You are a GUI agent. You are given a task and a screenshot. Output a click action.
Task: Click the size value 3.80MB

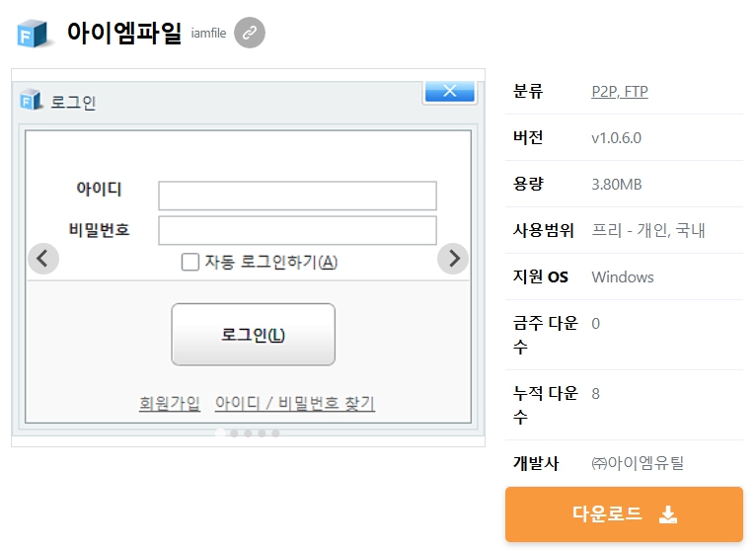[617, 185]
